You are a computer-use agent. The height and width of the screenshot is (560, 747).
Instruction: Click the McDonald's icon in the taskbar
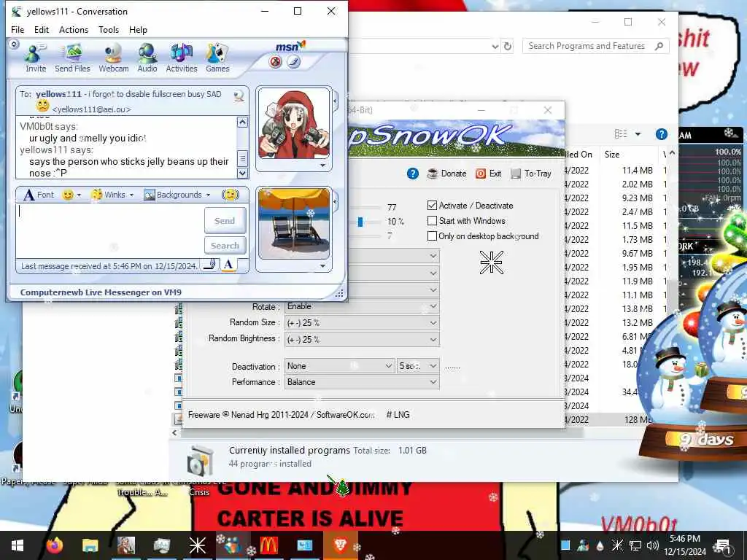pyautogui.click(x=269, y=545)
